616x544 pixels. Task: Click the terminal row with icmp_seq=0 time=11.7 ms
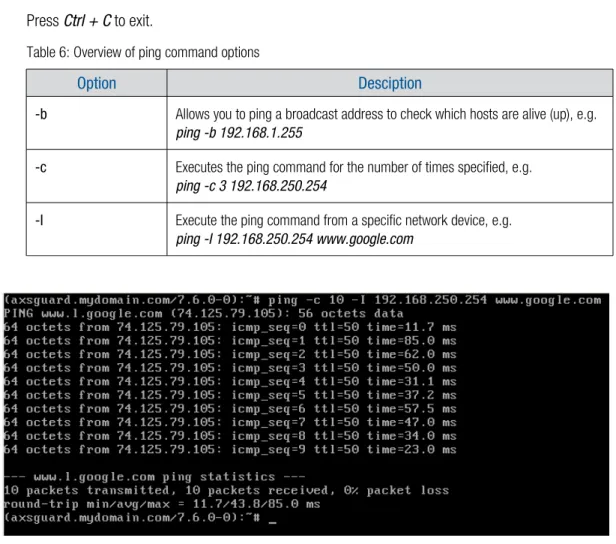click(230, 327)
